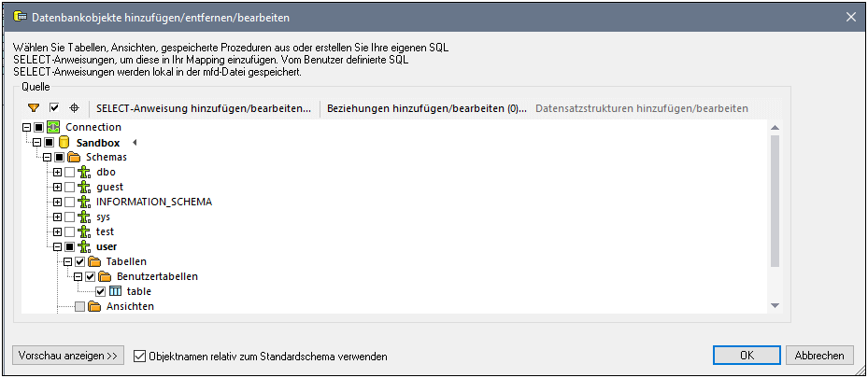
Task: Click the Connection node icon
Action: click(x=53, y=127)
